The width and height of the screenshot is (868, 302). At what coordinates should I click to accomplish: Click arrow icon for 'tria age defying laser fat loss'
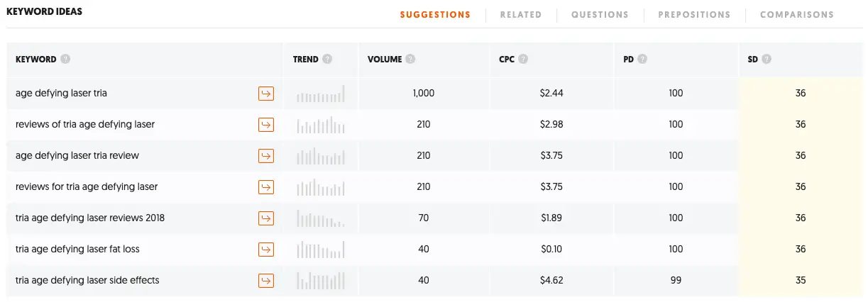pos(265,250)
